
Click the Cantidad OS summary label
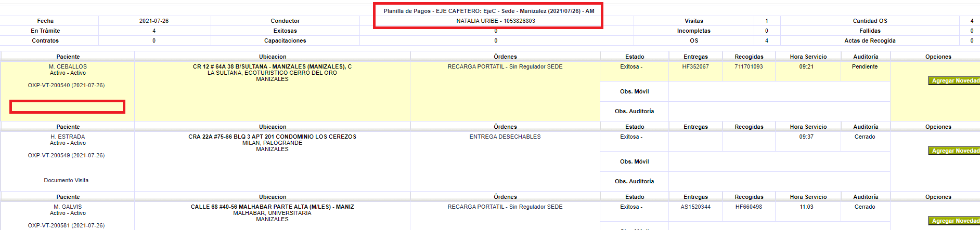click(870, 21)
